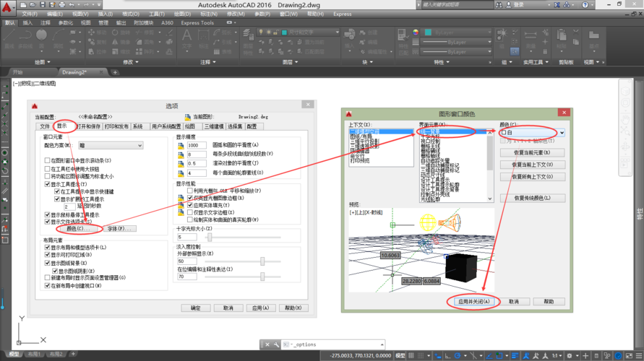Toggle 在图形窗口中显示滚动条(S) checkbox

pos(47,160)
